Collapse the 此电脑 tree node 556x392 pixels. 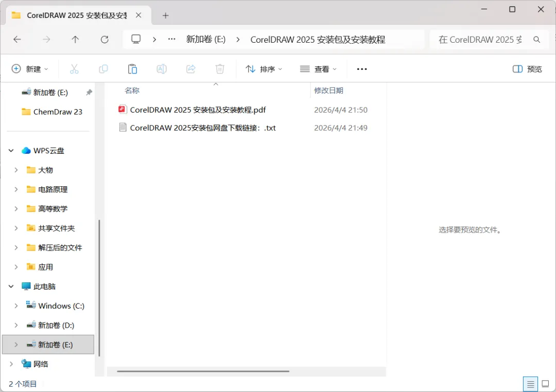[x=11, y=287]
